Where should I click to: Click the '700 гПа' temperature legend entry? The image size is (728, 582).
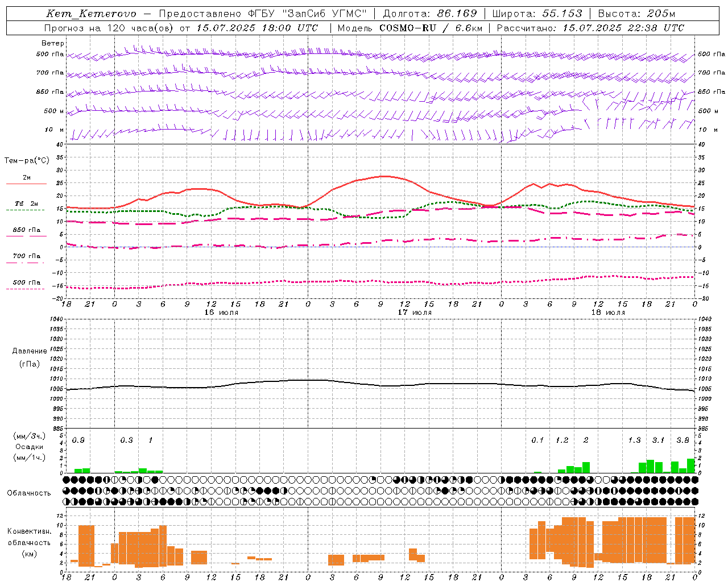(27, 256)
